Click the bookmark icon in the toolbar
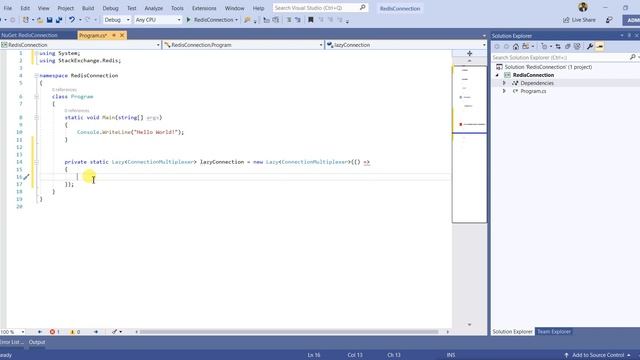Viewport: 640px width, 360px height. click(311, 20)
